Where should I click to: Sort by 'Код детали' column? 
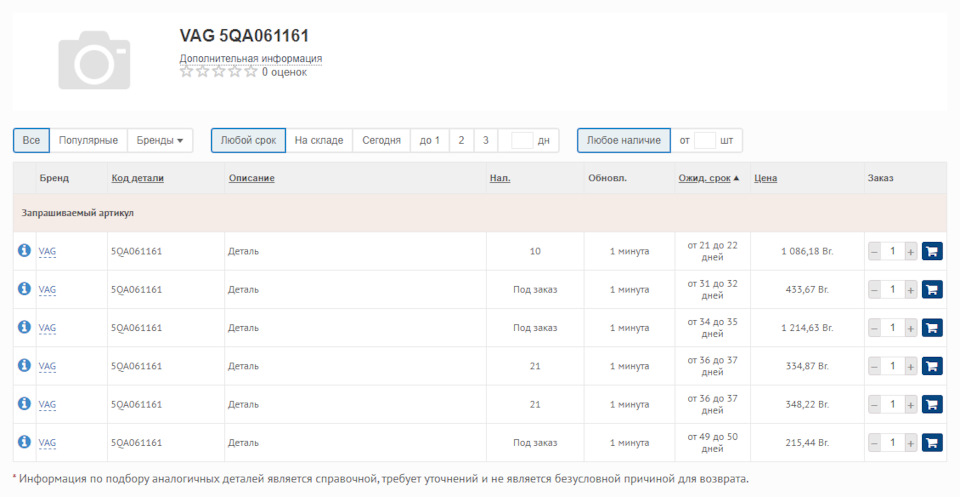click(x=137, y=178)
